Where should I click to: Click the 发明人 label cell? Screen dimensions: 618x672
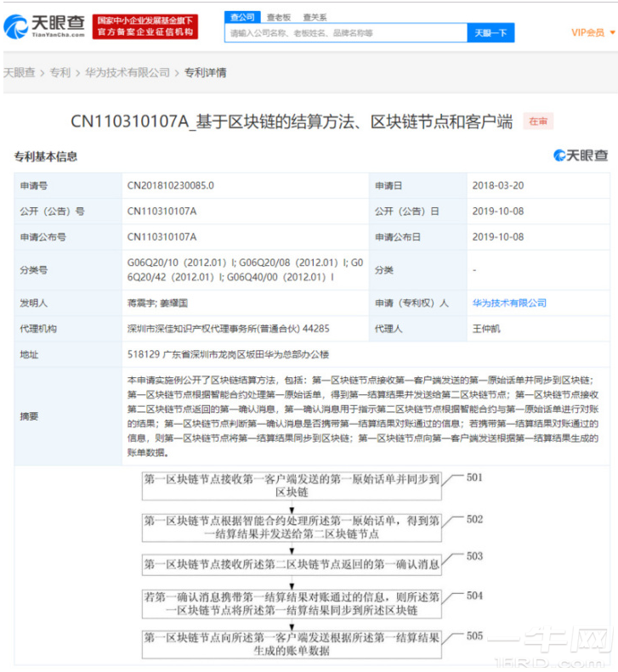click(68, 303)
